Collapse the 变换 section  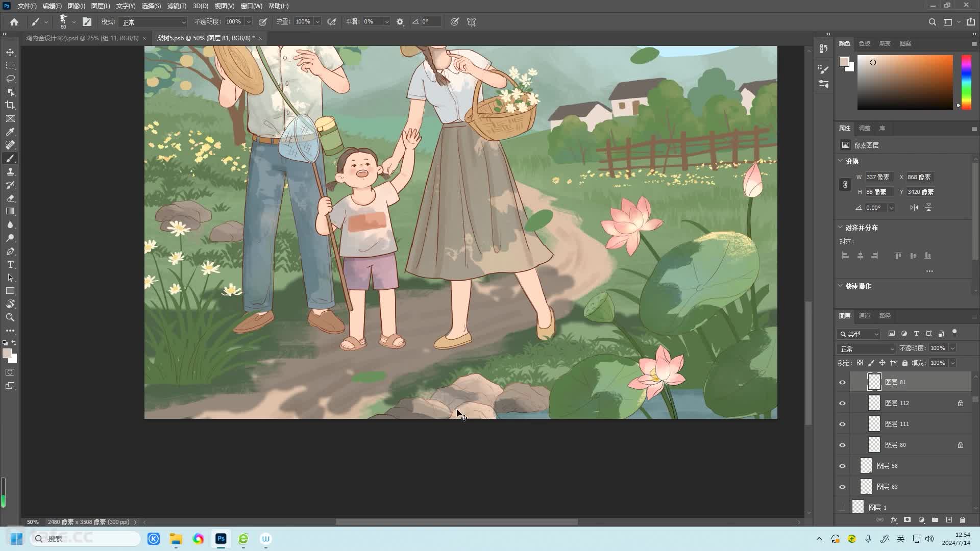pos(840,161)
